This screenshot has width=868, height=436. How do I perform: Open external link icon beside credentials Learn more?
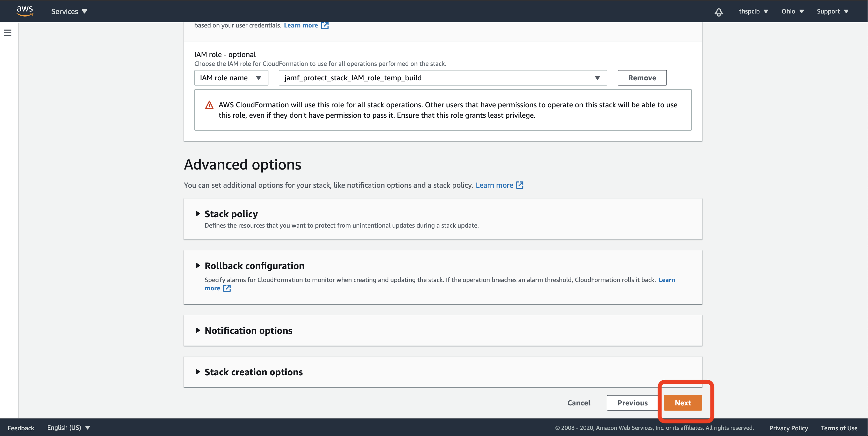pyautogui.click(x=325, y=26)
